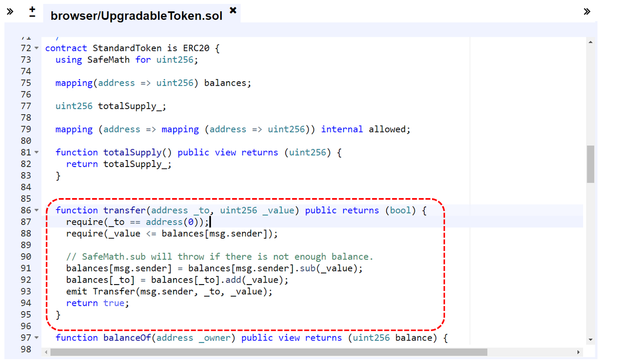Click line number 95 in the gutter
Viewport: 640px width, 360px height.
tap(26, 314)
